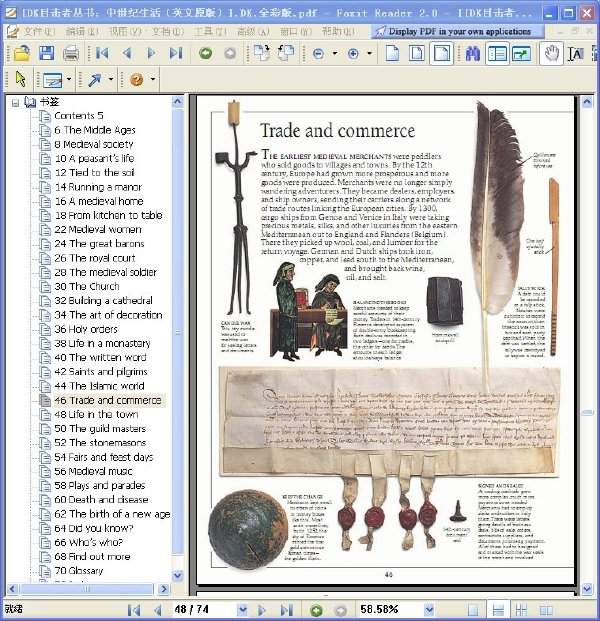Select continuous facing layout in status bar

tap(546, 610)
